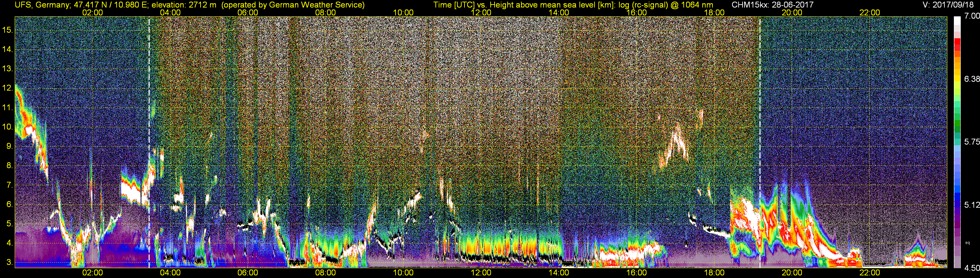980x278 pixels.
Task: Click the 4. km height axis label
Action: pyautogui.click(x=9, y=243)
